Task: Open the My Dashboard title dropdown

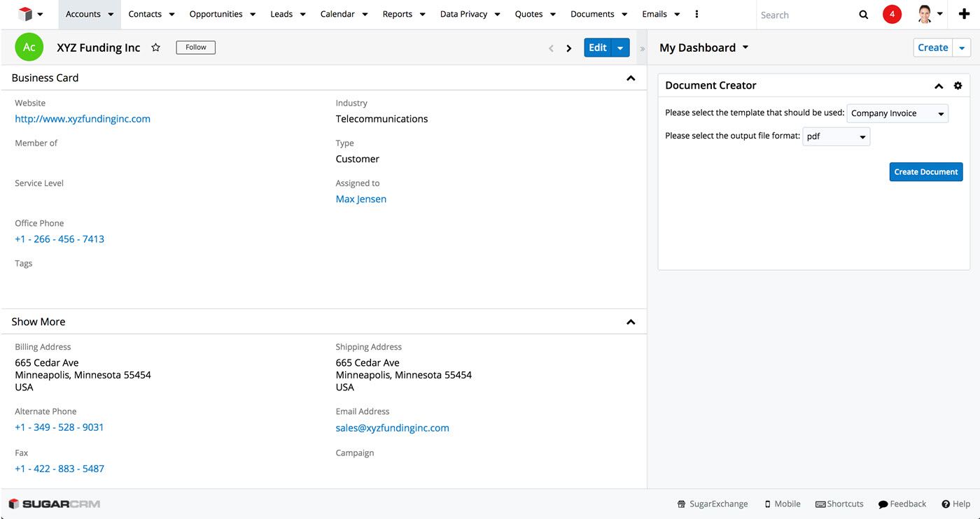Action: click(745, 48)
